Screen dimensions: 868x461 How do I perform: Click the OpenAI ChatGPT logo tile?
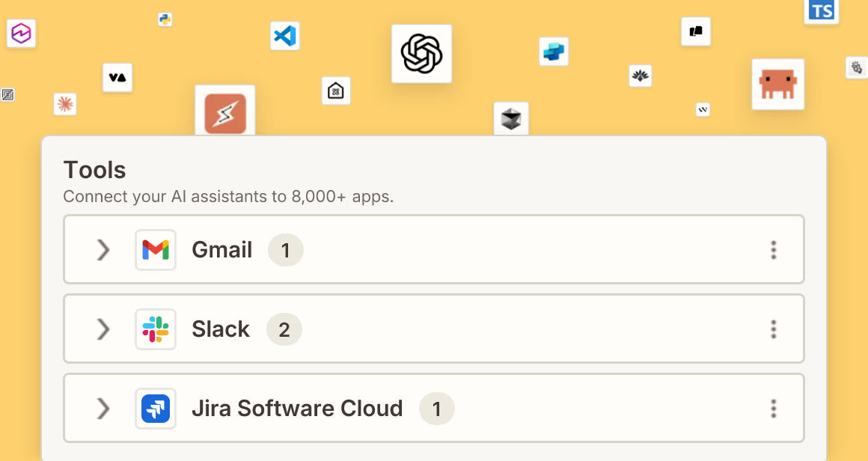[x=421, y=54]
